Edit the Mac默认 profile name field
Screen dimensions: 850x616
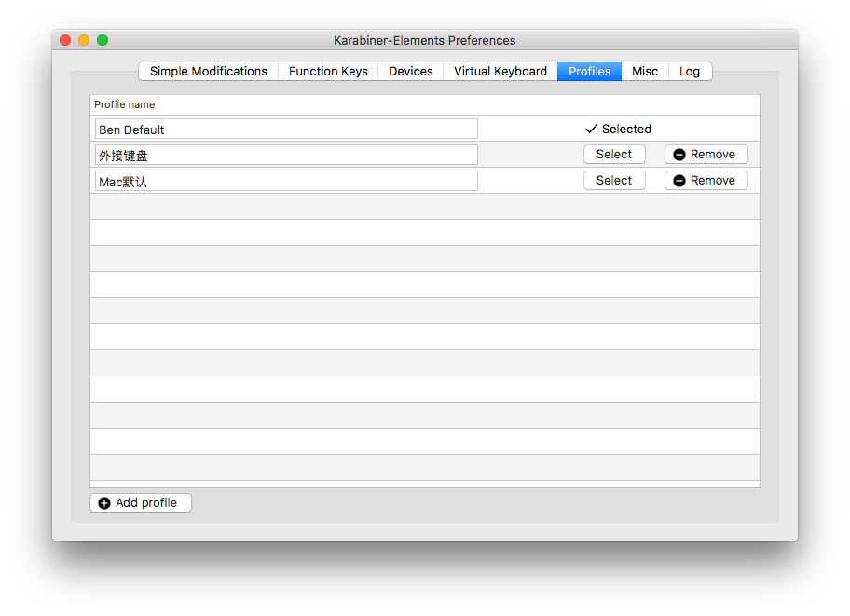point(286,181)
